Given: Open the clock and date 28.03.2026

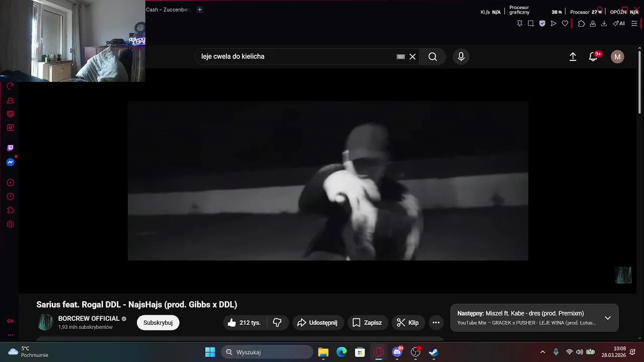Looking at the screenshot, I should 613,352.
